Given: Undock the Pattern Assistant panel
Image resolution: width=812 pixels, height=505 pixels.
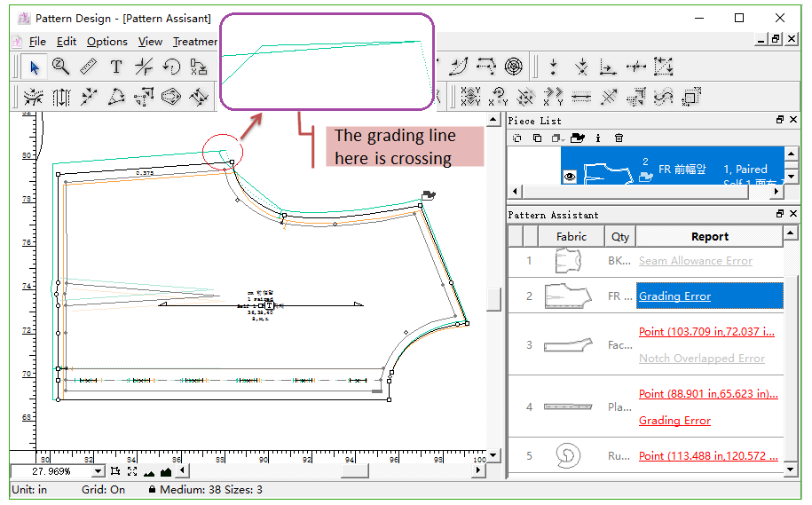Looking at the screenshot, I should pos(781,215).
